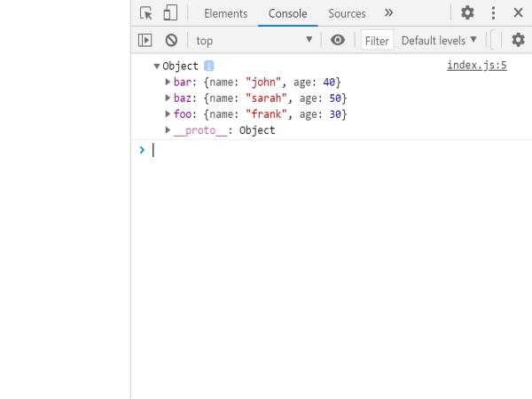Open the three-dot customize DevTools menu
Screen dimensions: 532x399
coord(493,13)
